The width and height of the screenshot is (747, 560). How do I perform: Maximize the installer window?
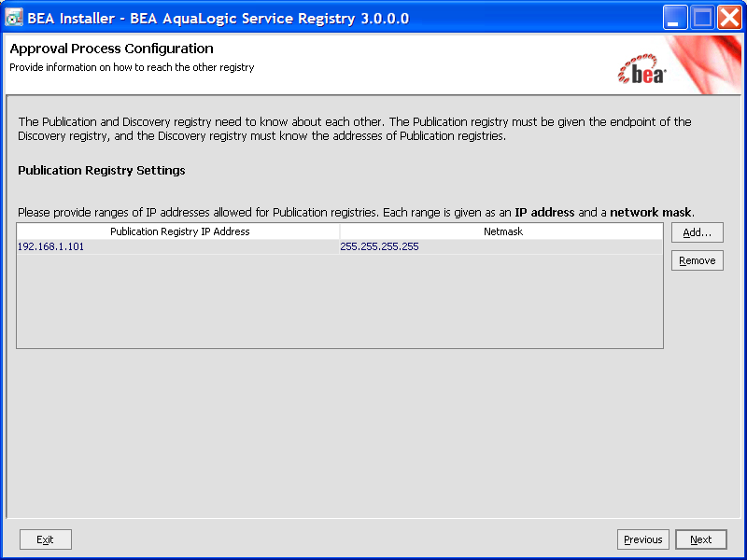coord(702,18)
